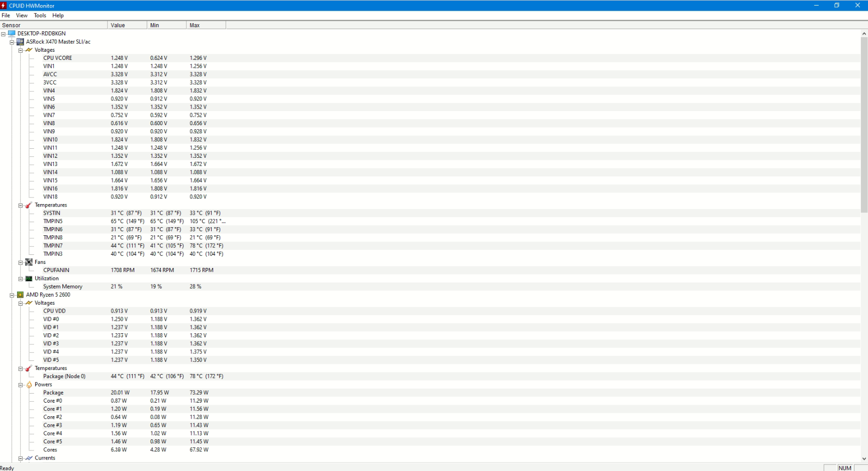Screen dimensions: 868x471
Task: Collapse the motherboard Voltages group
Action: point(21,50)
